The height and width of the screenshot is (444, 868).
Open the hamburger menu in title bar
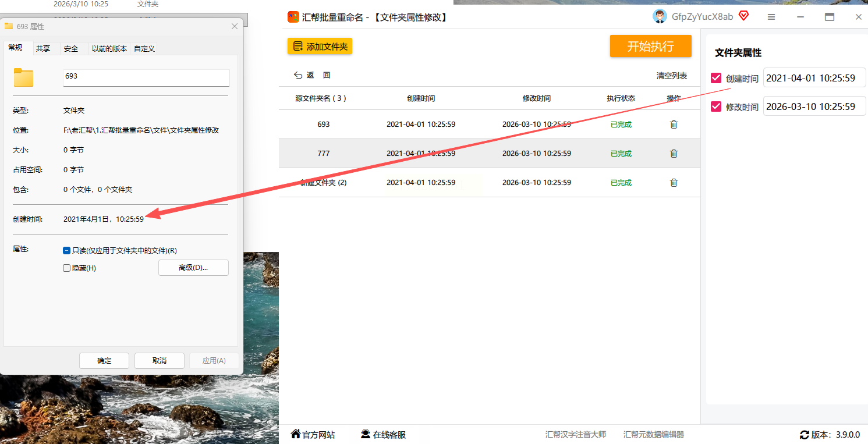(x=771, y=17)
